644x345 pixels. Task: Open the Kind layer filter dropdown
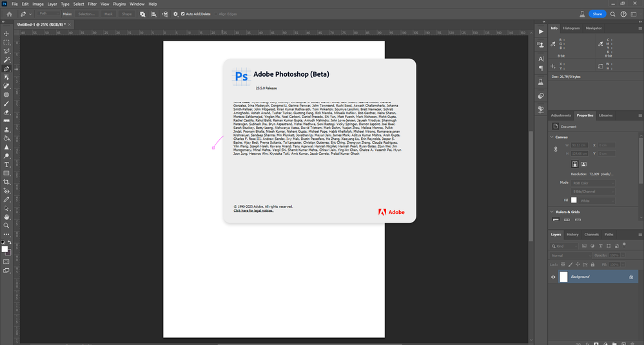click(563, 246)
